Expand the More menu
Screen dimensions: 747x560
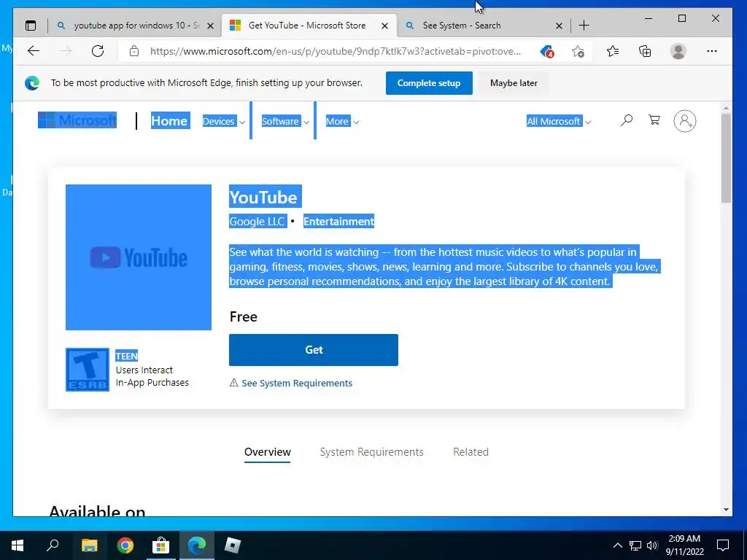point(342,122)
